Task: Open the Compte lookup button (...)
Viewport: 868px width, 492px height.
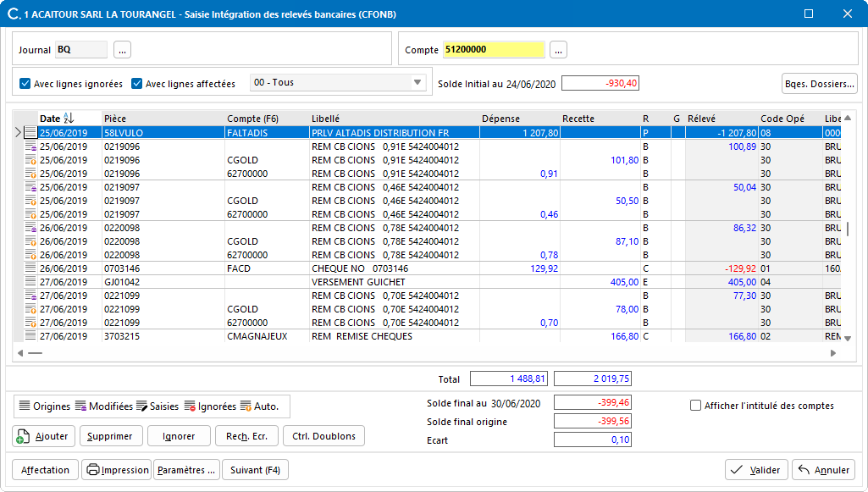Action: [558, 50]
